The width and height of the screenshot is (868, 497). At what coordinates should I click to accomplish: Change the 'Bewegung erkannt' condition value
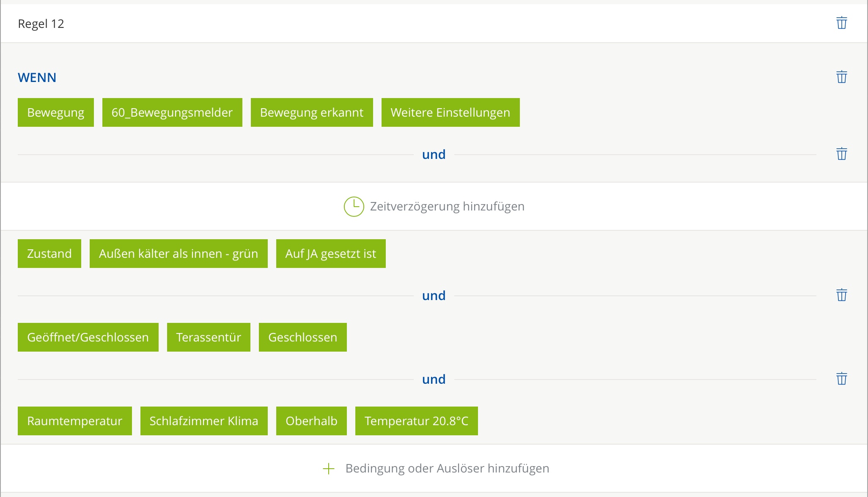coord(312,112)
